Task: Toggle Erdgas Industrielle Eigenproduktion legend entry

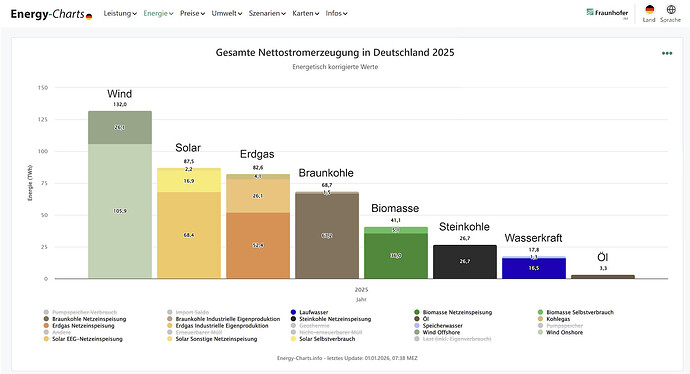Action: tap(218, 326)
